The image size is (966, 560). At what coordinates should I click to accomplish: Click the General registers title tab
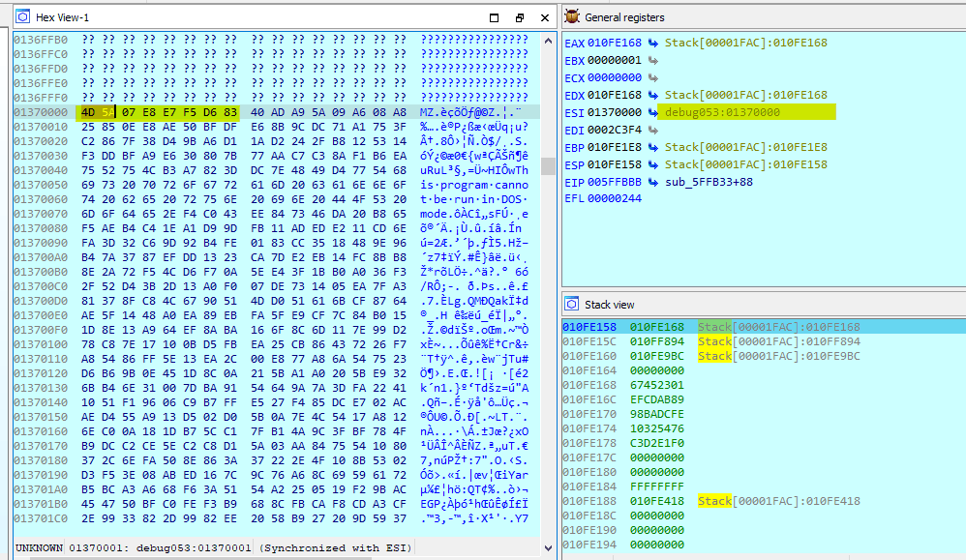pos(624,17)
